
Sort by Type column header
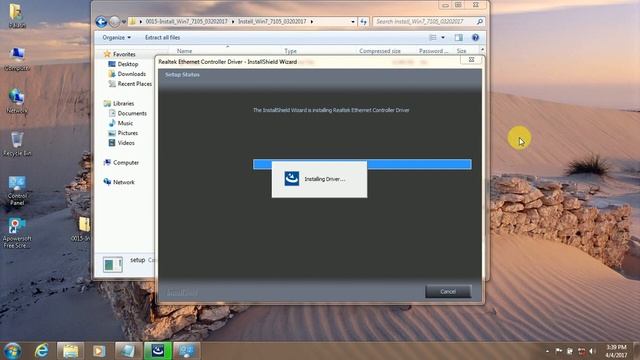pos(291,51)
